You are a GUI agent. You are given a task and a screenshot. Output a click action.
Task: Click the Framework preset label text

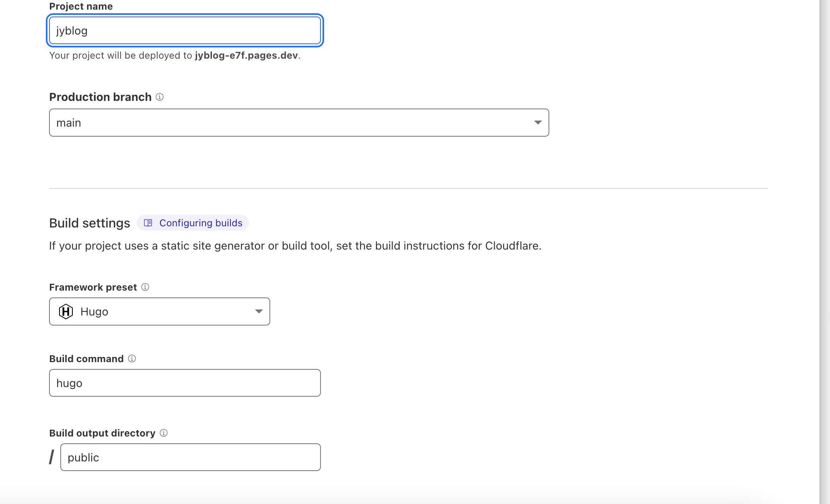(93, 287)
